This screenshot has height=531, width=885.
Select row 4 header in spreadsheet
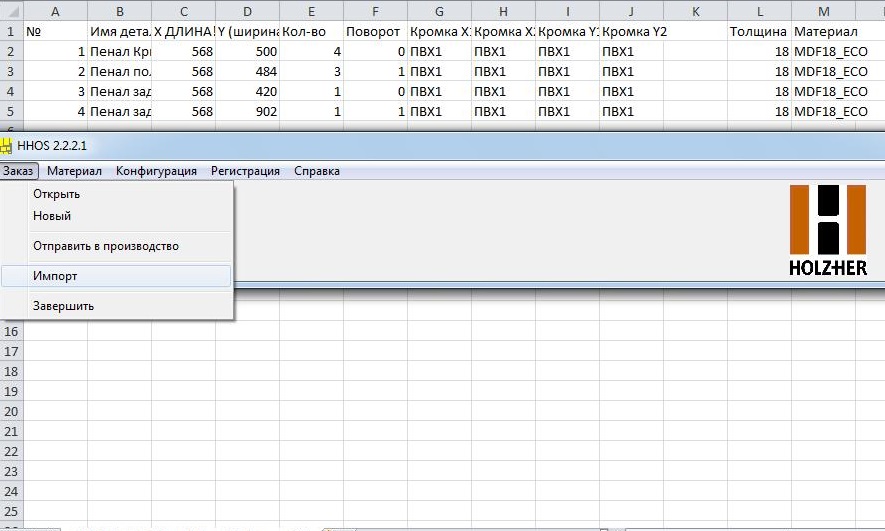click(x=11, y=91)
